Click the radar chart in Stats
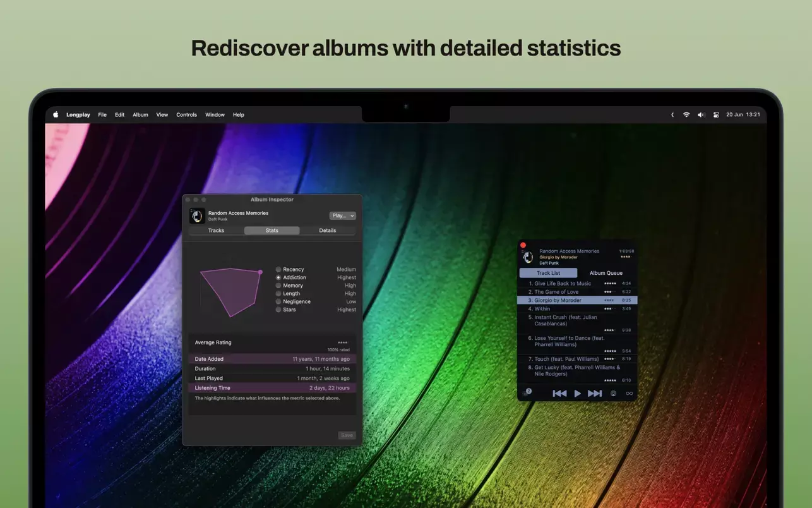The height and width of the screenshot is (508, 812). (230, 291)
